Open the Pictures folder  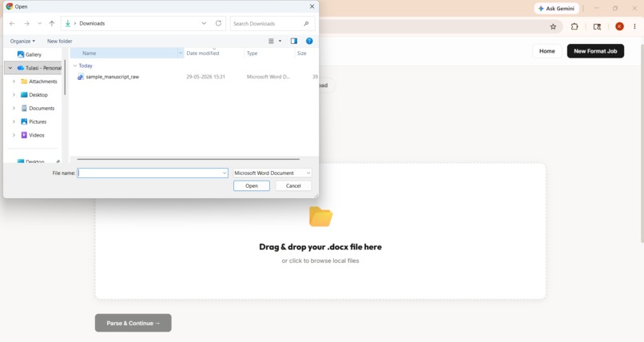coord(38,121)
